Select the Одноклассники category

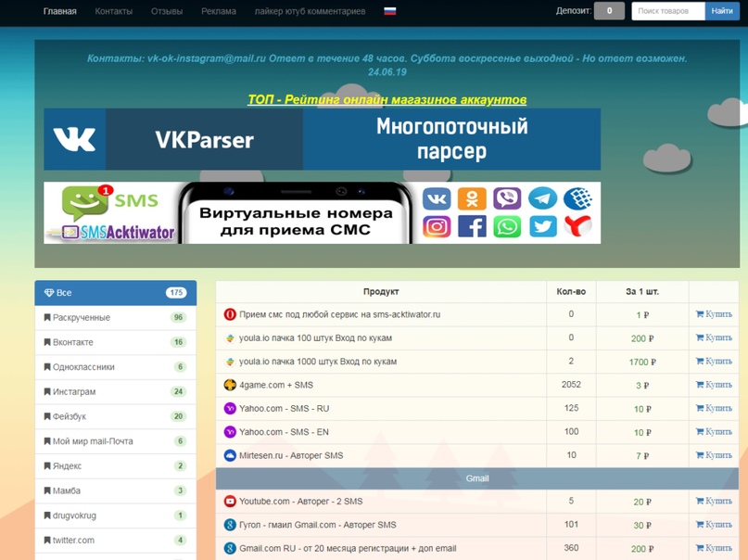[x=116, y=367]
